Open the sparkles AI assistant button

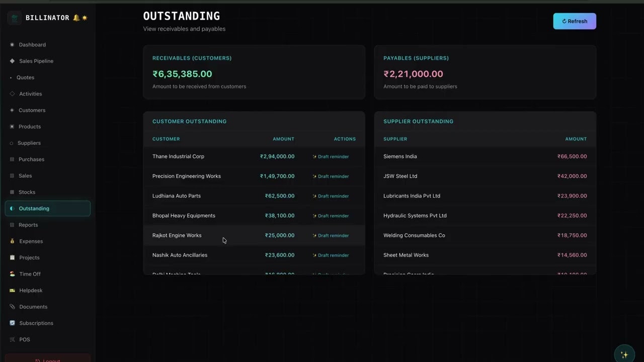coord(624,353)
